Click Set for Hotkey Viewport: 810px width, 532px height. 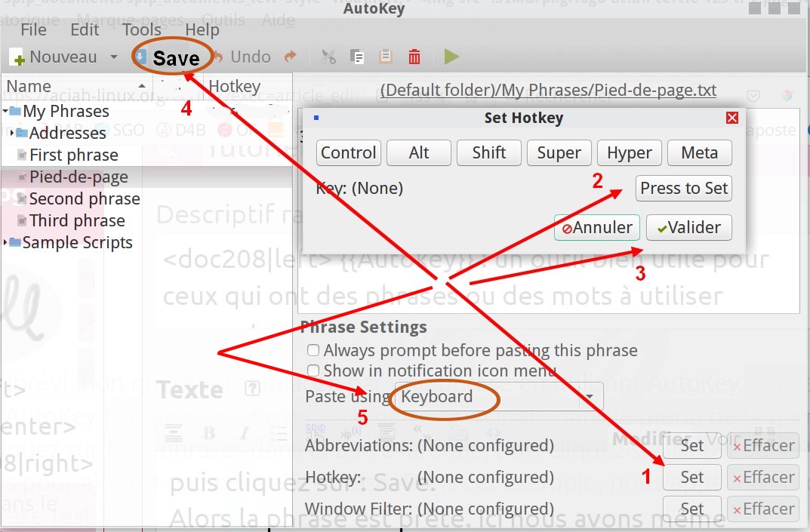coord(691,477)
